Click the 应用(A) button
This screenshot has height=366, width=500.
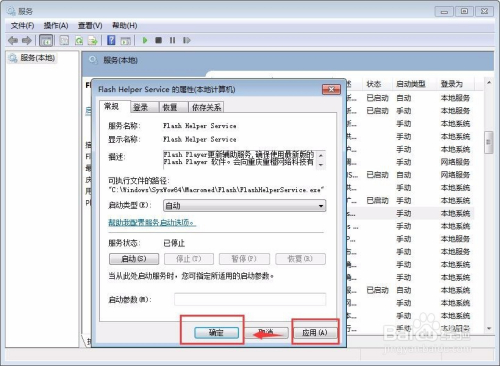tap(315, 332)
